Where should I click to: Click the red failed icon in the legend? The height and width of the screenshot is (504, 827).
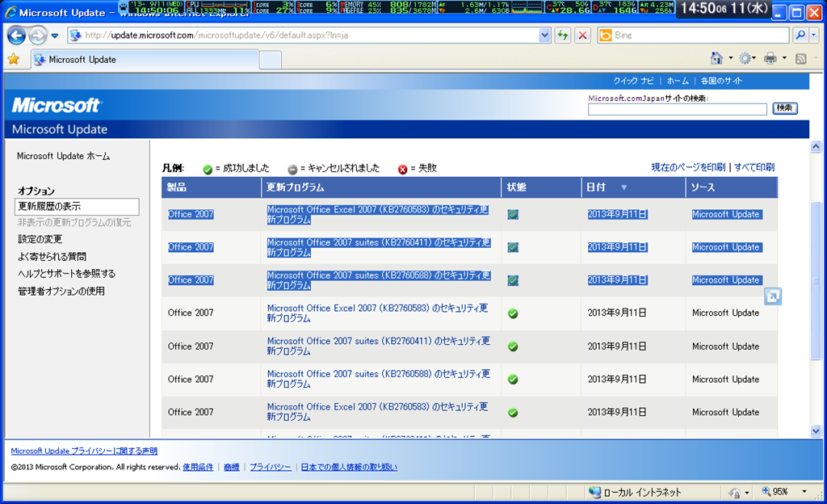pyautogui.click(x=402, y=170)
